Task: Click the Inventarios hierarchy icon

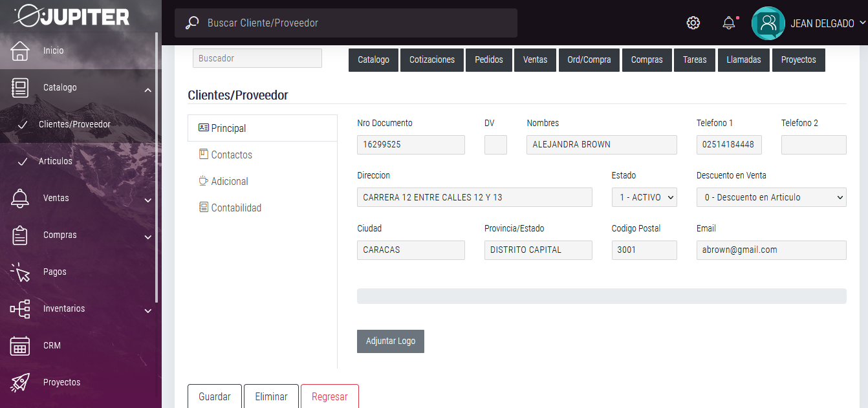Action: coord(20,309)
